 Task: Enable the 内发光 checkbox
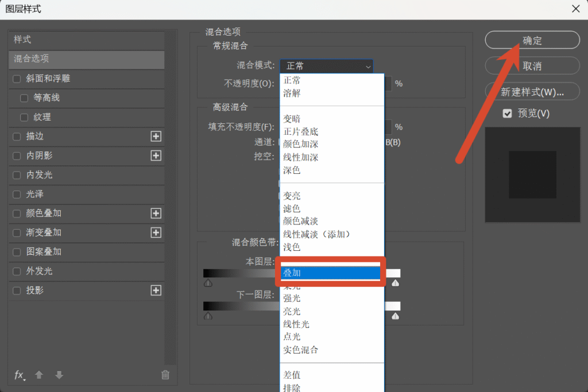click(x=17, y=176)
